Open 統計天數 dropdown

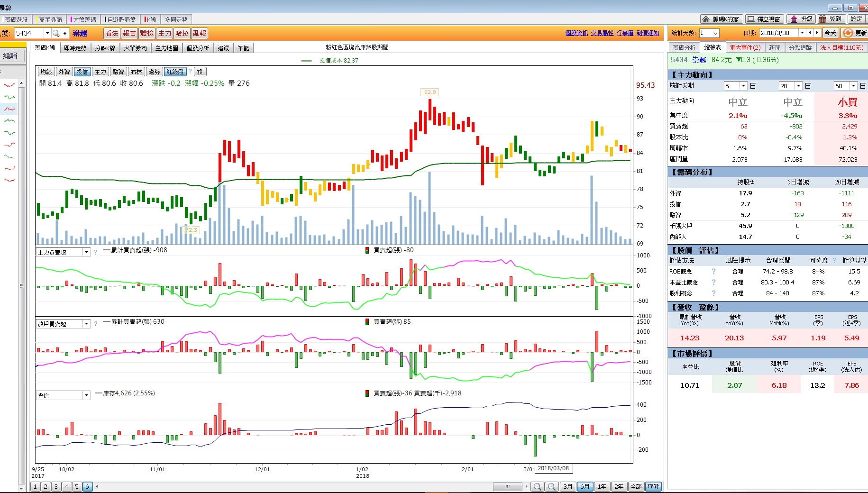(x=715, y=33)
